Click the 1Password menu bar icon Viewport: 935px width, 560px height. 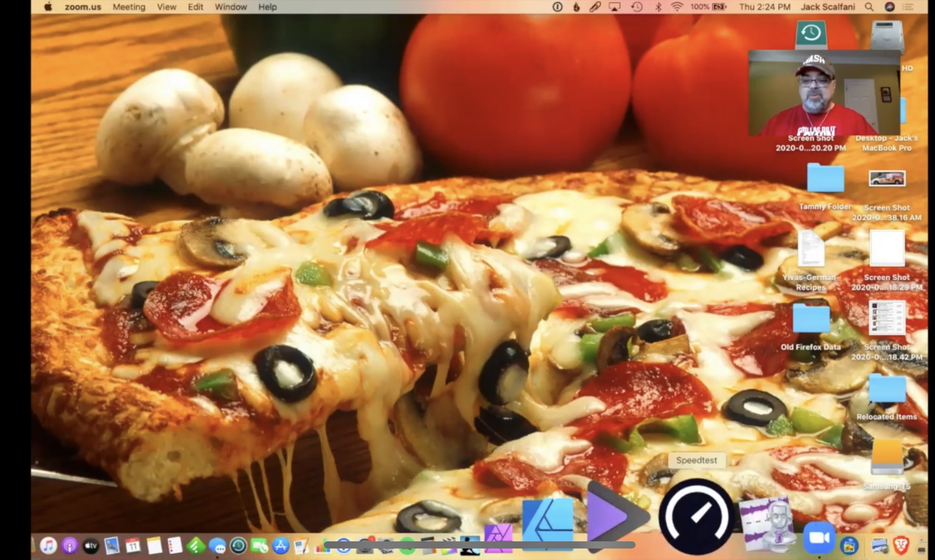pos(558,7)
